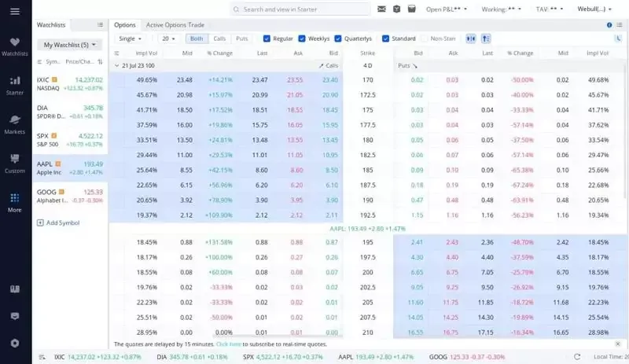This screenshot has height=364, width=629.
Task: Toggle the vertical sort layout icon
Action: point(486,39)
